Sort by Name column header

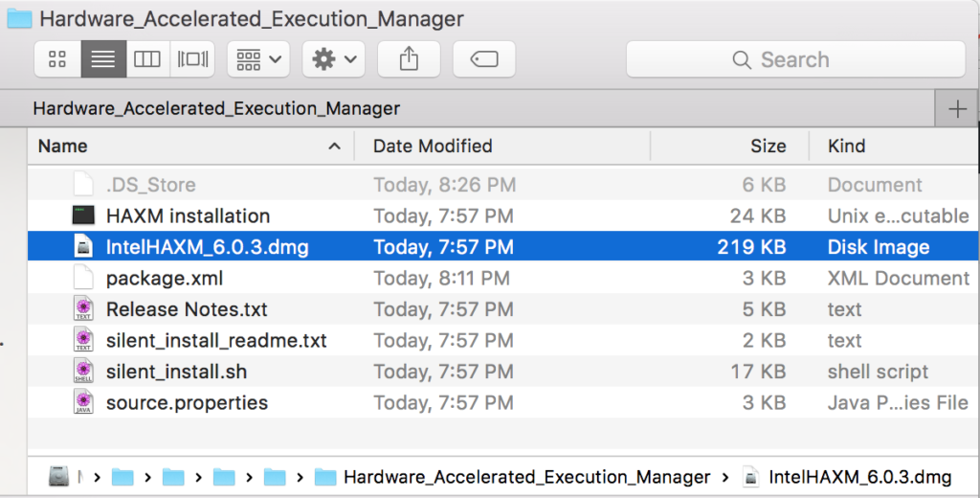[x=62, y=147]
